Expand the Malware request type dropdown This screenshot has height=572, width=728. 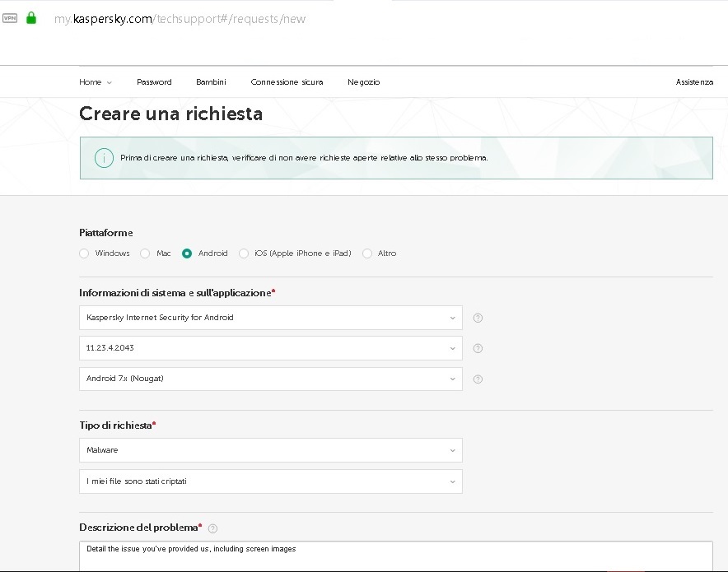click(271, 450)
